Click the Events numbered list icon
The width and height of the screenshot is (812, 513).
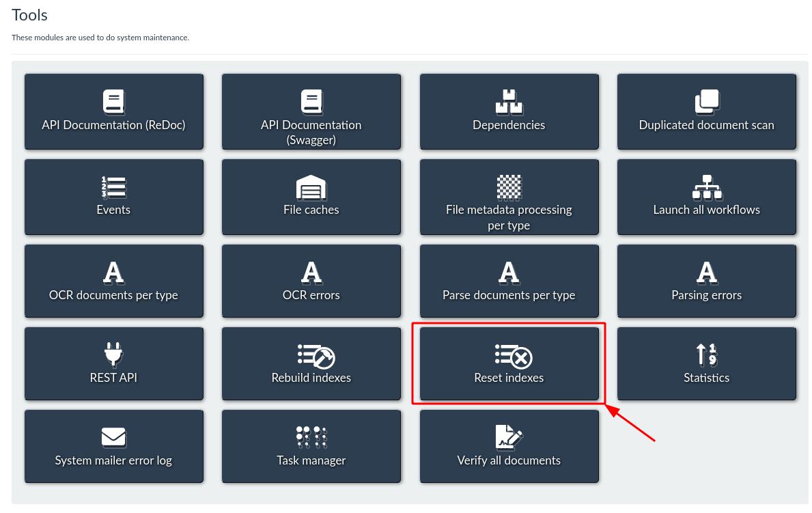point(113,187)
